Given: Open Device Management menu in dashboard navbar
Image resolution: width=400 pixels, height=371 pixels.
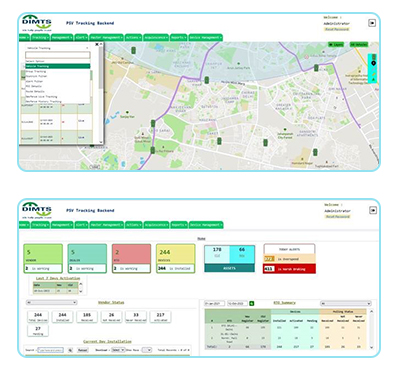Looking at the screenshot, I should (206, 225).
